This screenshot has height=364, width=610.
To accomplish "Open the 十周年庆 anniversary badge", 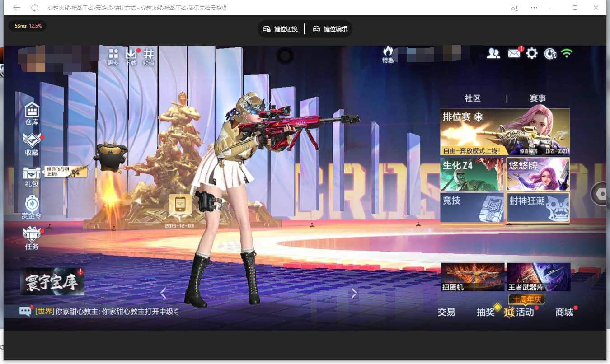I will (x=527, y=299).
